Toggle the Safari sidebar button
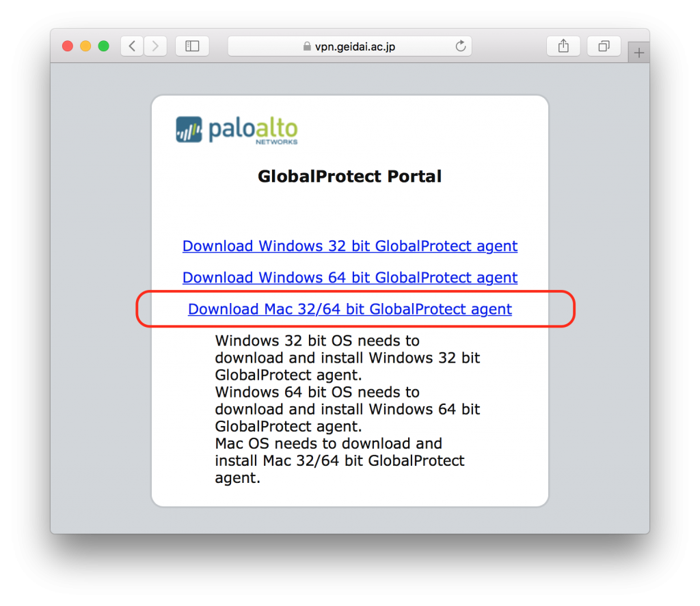 192,46
